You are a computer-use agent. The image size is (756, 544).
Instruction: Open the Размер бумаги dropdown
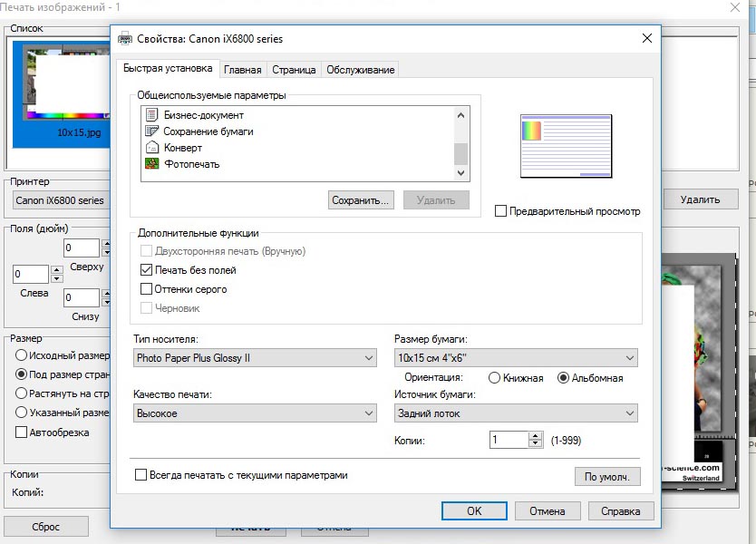[x=516, y=358]
